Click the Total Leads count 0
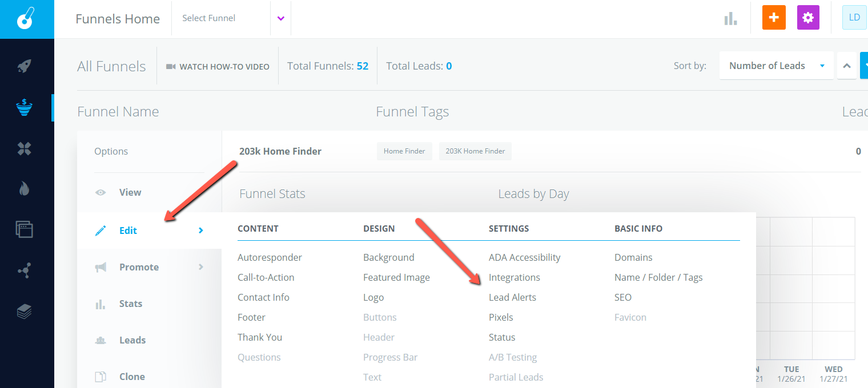Viewport: 868px width, 388px height. [x=449, y=66]
